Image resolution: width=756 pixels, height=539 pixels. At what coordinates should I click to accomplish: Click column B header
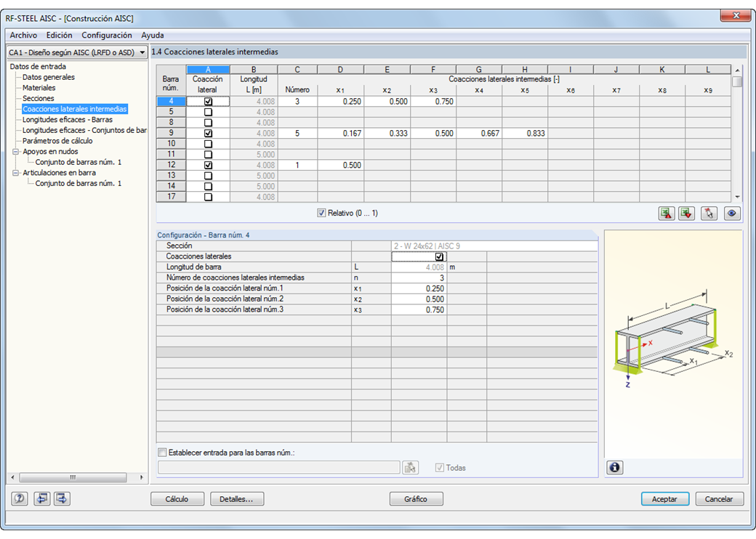pos(254,70)
